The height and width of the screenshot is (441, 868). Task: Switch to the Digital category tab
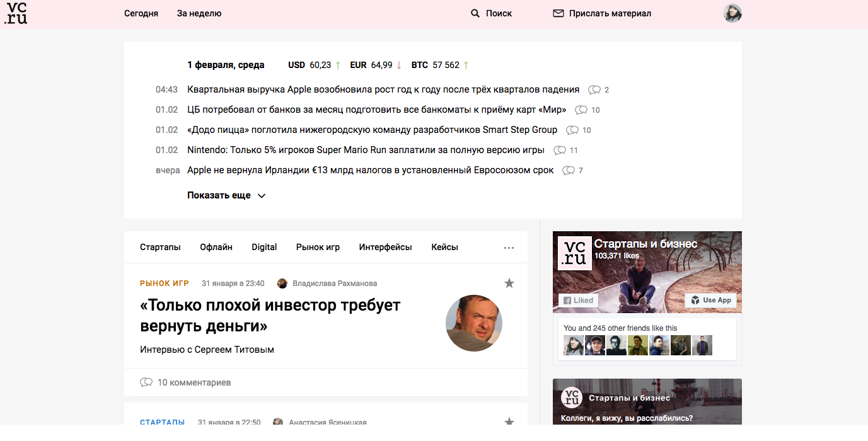point(264,247)
